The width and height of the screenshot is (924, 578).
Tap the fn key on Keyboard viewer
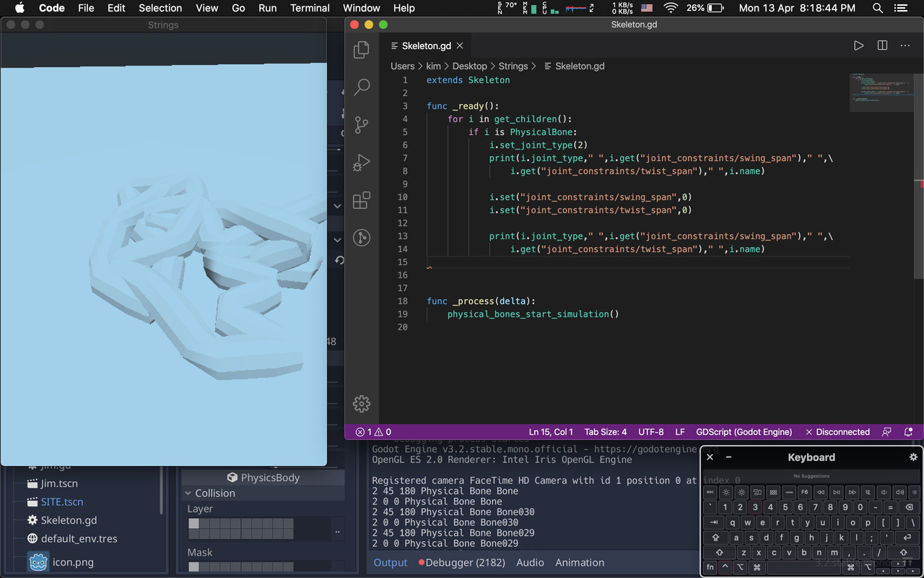[710, 567]
